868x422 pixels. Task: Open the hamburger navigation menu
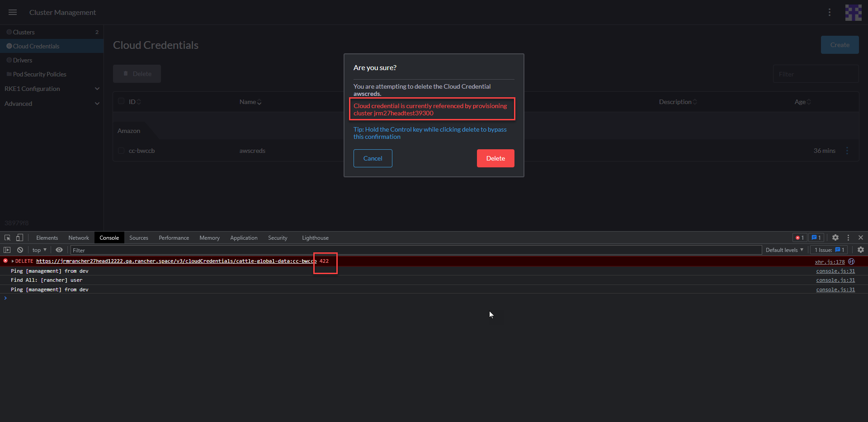coord(12,12)
